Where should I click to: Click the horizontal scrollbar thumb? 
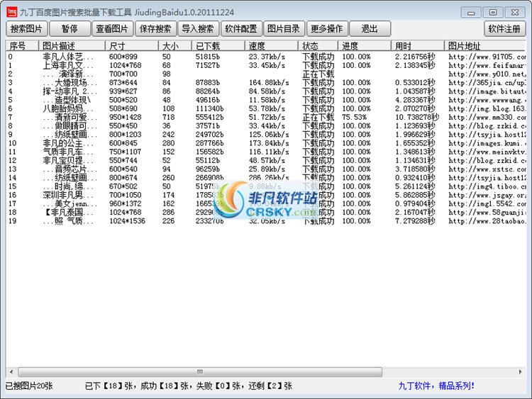tap(200, 372)
